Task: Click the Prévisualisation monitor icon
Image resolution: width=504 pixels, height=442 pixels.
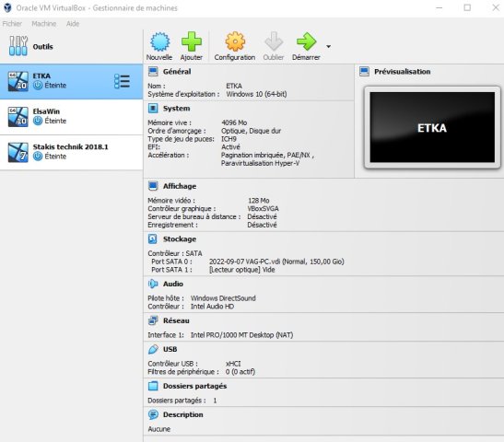Action: pos(364,71)
